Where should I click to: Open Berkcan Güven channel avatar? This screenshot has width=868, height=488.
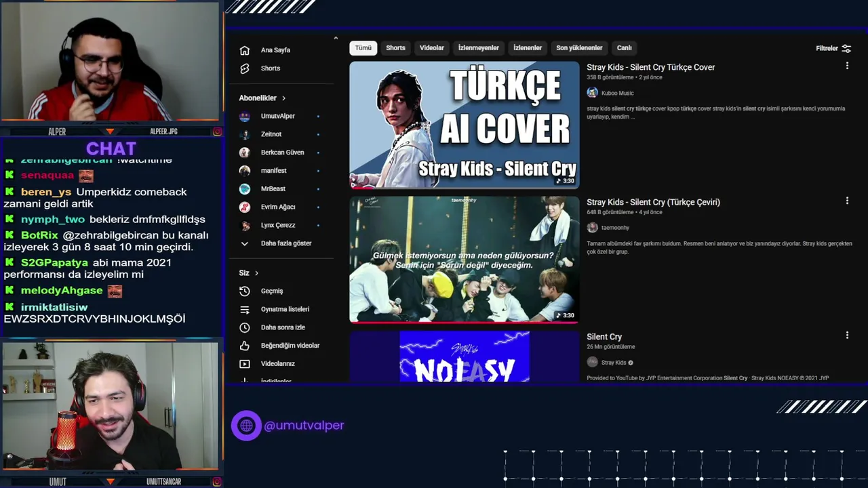[245, 152]
